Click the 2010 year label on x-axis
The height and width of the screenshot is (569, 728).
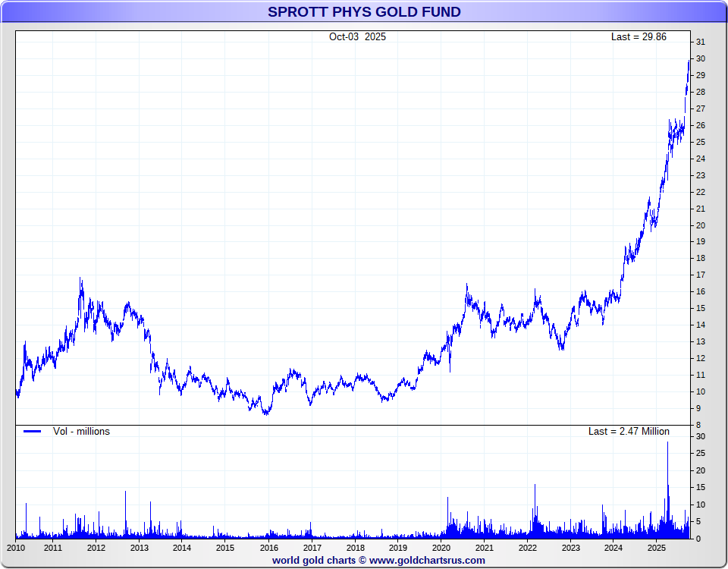(x=16, y=548)
